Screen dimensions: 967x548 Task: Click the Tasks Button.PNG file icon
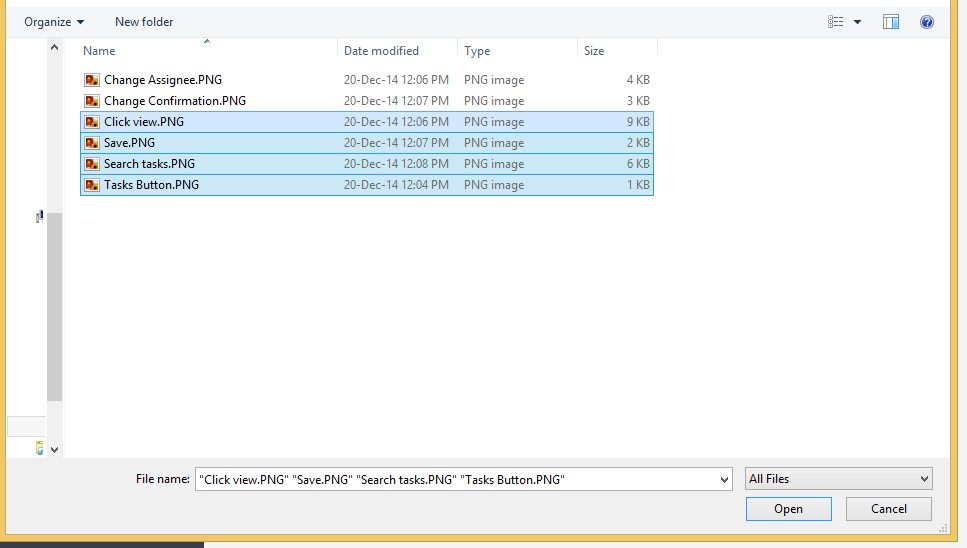pos(92,185)
